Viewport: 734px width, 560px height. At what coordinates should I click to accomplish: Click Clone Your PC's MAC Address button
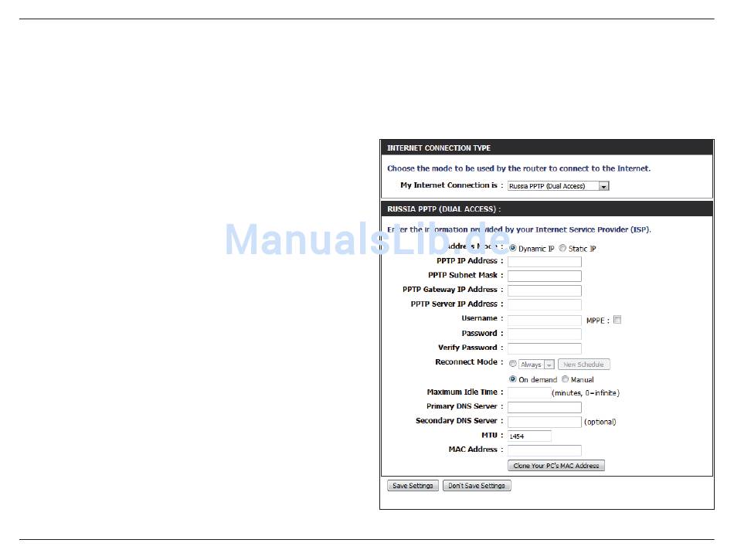[x=556, y=466]
